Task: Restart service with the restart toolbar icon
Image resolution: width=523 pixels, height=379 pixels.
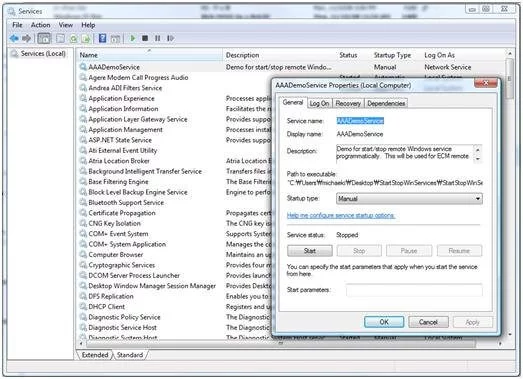Action: pyautogui.click(x=170, y=38)
